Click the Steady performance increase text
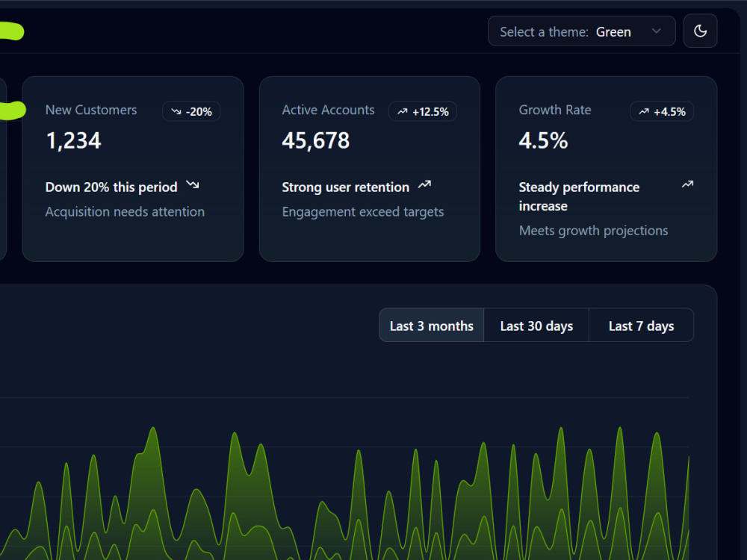Screen dimensions: 747x560 (x=579, y=196)
